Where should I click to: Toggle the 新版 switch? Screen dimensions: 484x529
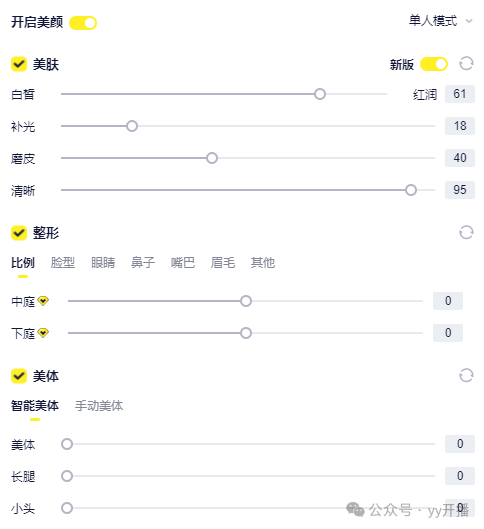(434, 64)
